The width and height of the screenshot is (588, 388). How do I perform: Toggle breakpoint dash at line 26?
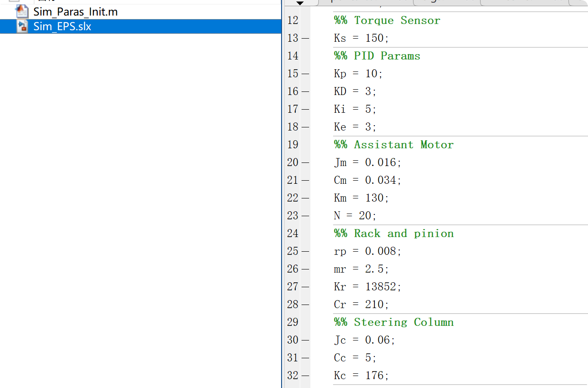305,269
